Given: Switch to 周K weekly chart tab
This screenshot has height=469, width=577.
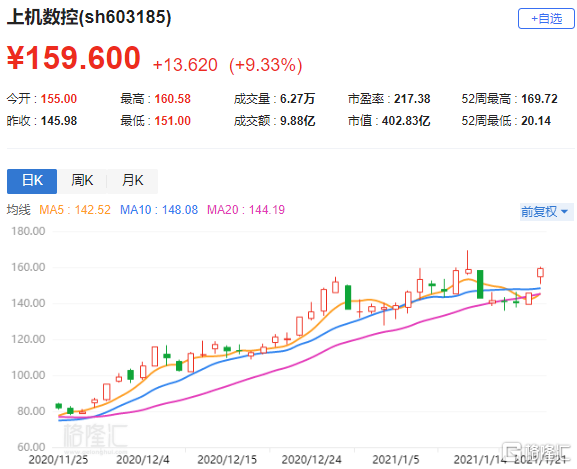Looking at the screenshot, I should (x=82, y=181).
